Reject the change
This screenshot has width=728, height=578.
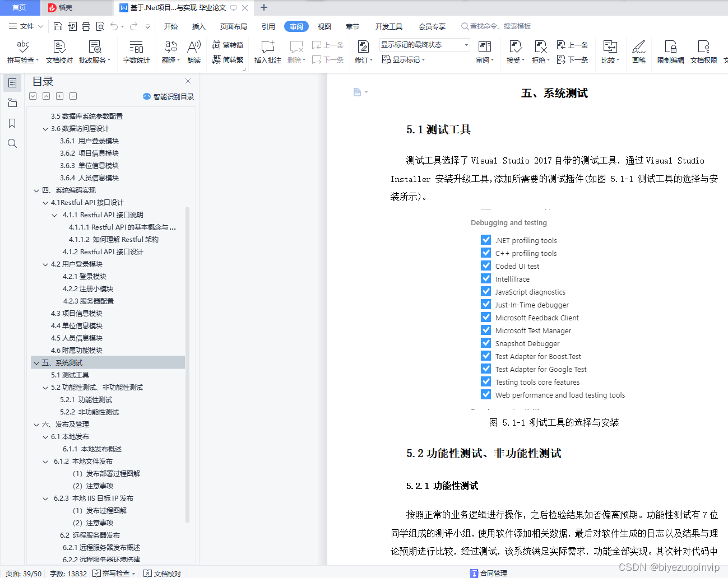(x=540, y=52)
